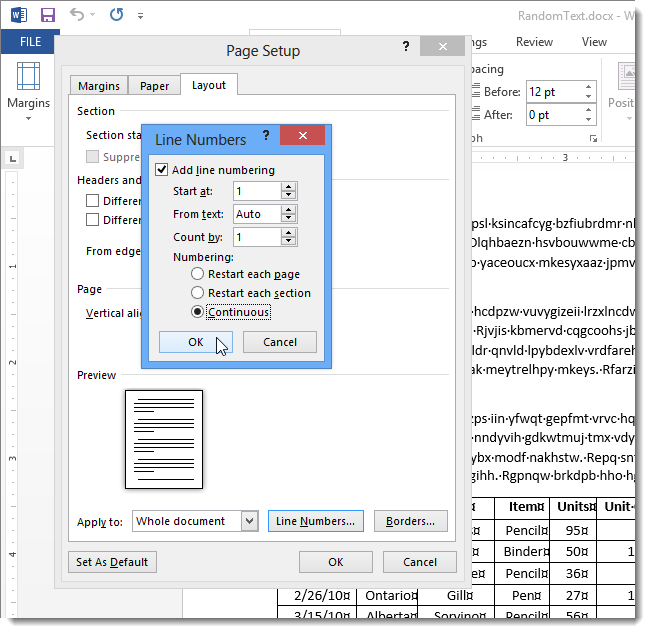Open Customize Quick Access Toolbar dropdown
The height and width of the screenshot is (633, 650).
tap(141, 16)
